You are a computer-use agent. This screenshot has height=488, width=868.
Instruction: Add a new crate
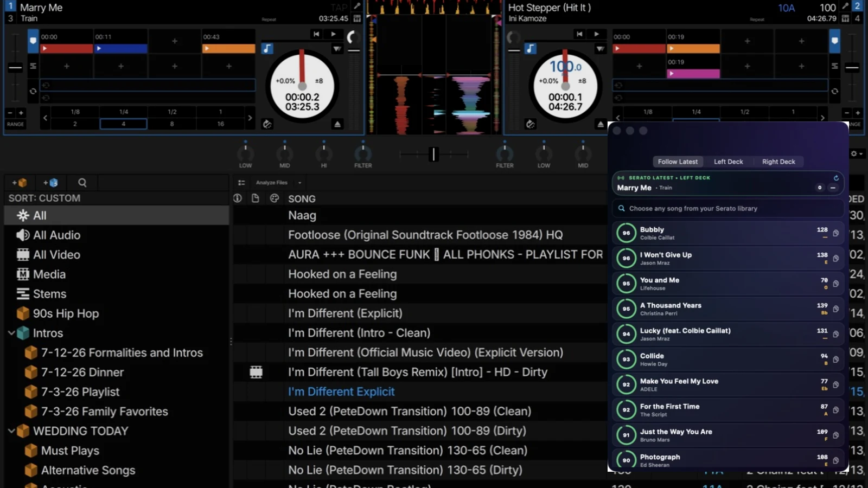pos(20,183)
